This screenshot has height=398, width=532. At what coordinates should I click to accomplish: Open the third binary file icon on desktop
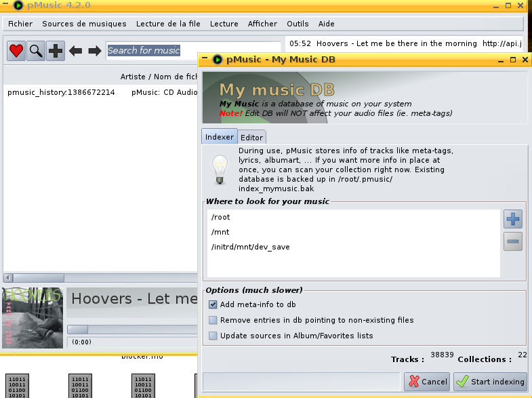point(143,386)
